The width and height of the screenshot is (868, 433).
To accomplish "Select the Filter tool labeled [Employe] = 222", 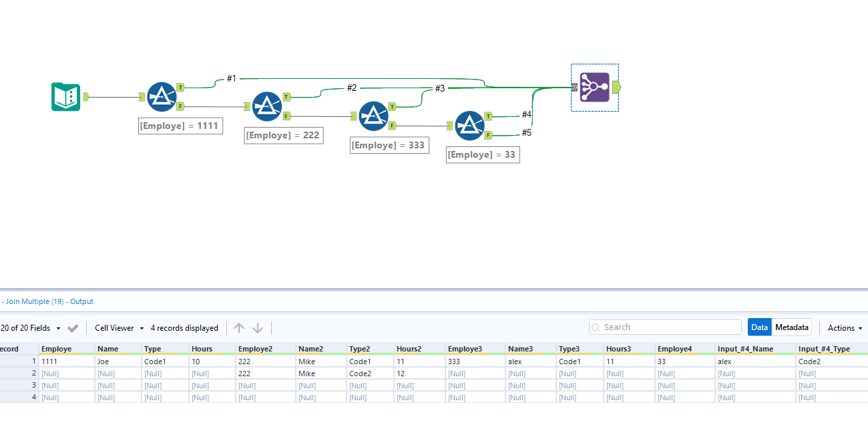I will pos(266,106).
